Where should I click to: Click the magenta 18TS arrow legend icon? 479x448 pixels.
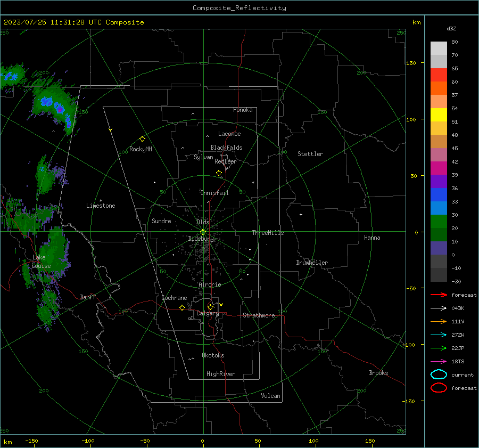(x=439, y=361)
